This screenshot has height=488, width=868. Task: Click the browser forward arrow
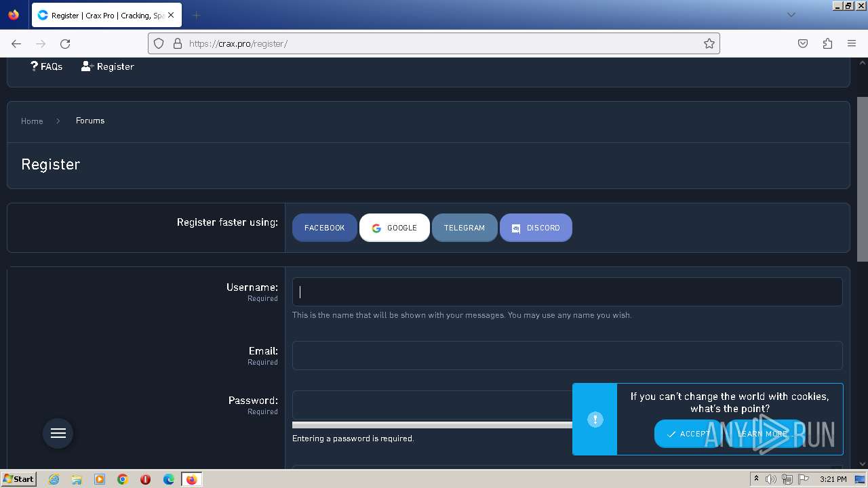click(x=41, y=43)
